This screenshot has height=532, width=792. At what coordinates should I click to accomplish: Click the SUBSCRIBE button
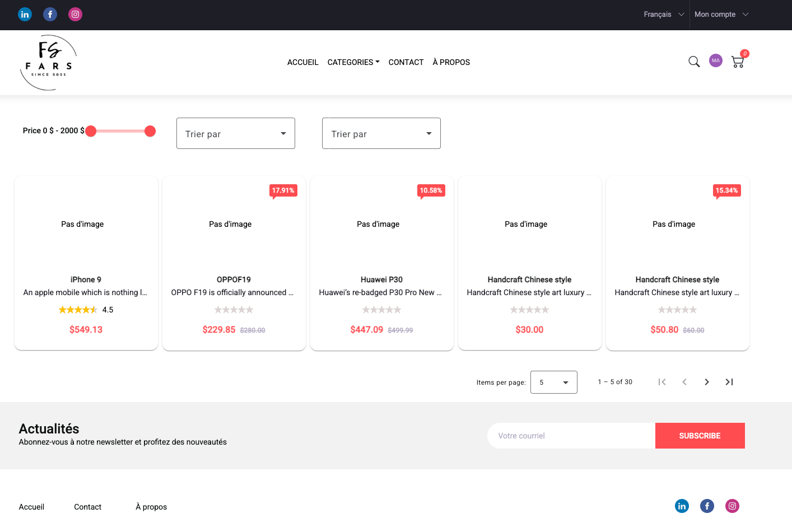[x=700, y=436]
